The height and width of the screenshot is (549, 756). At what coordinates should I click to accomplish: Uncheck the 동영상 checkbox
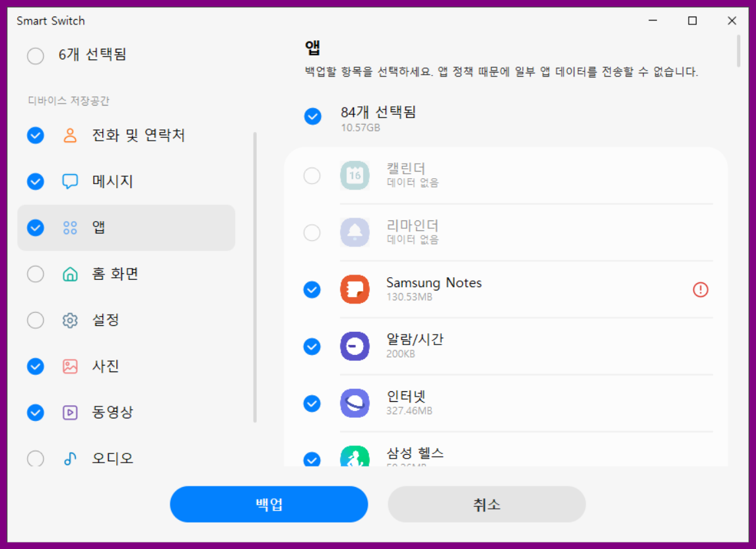pyautogui.click(x=36, y=412)
